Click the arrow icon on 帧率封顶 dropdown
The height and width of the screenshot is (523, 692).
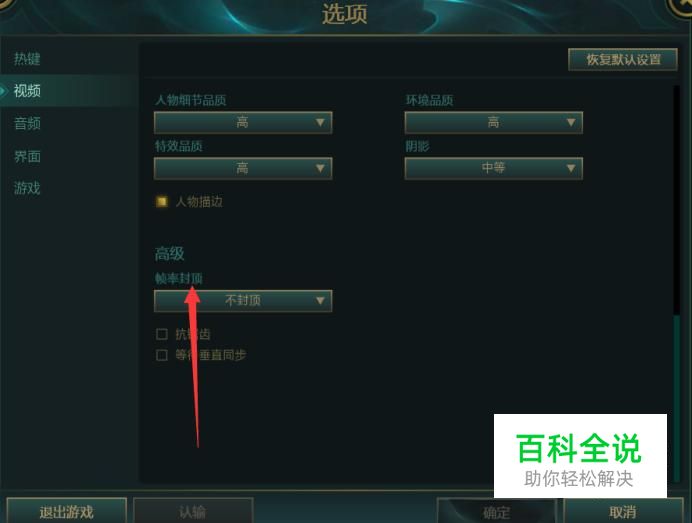(x=320, y=301)
